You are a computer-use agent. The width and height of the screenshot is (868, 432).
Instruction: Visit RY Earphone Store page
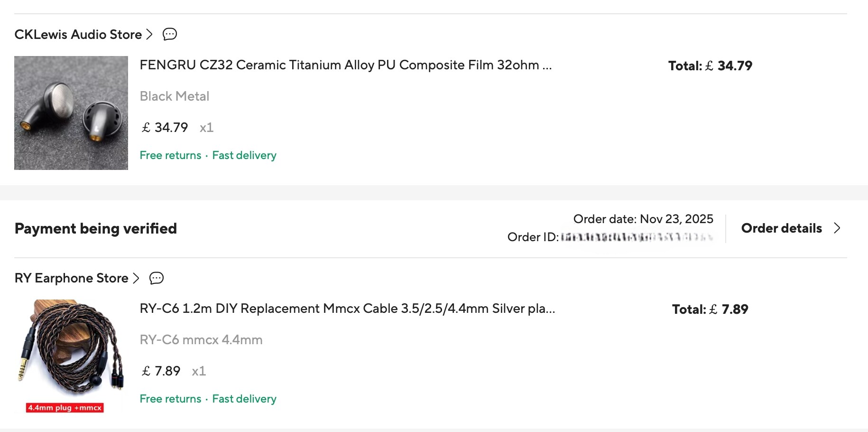tap(72, 278)
